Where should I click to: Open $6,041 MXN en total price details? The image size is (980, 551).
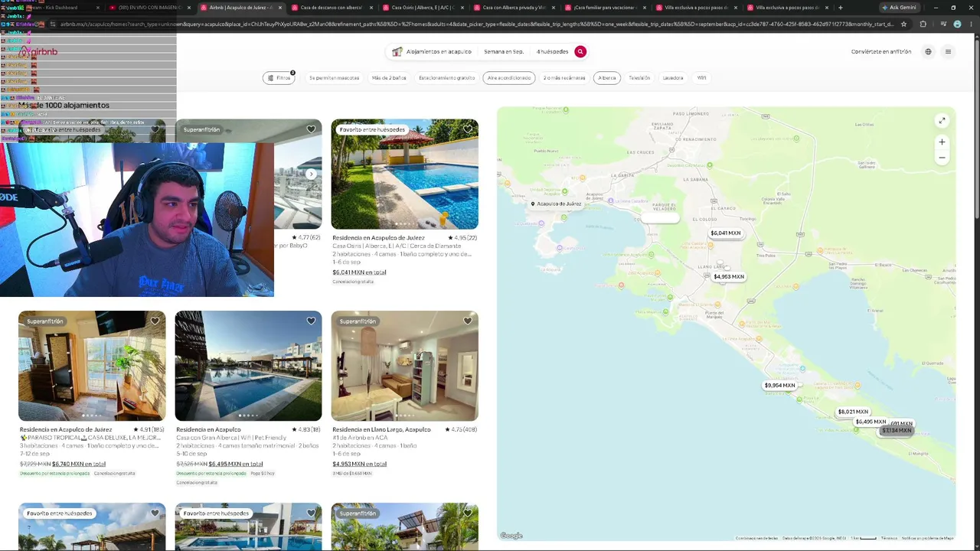tap(359, 272)
